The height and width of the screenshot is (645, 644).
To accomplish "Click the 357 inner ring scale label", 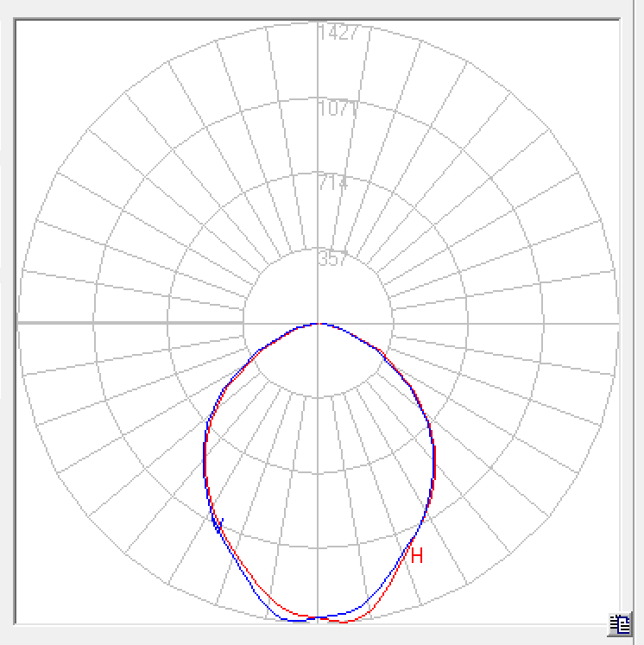I will tap(332, 259).
